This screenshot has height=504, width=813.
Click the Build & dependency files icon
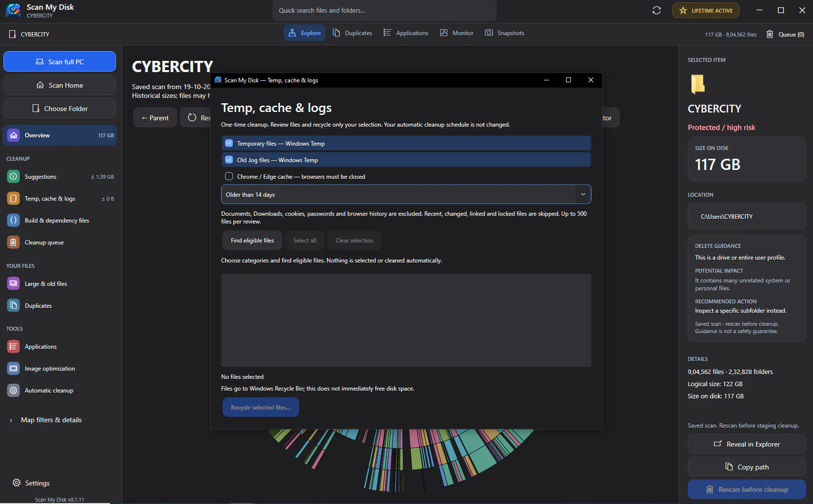point(14,220)
